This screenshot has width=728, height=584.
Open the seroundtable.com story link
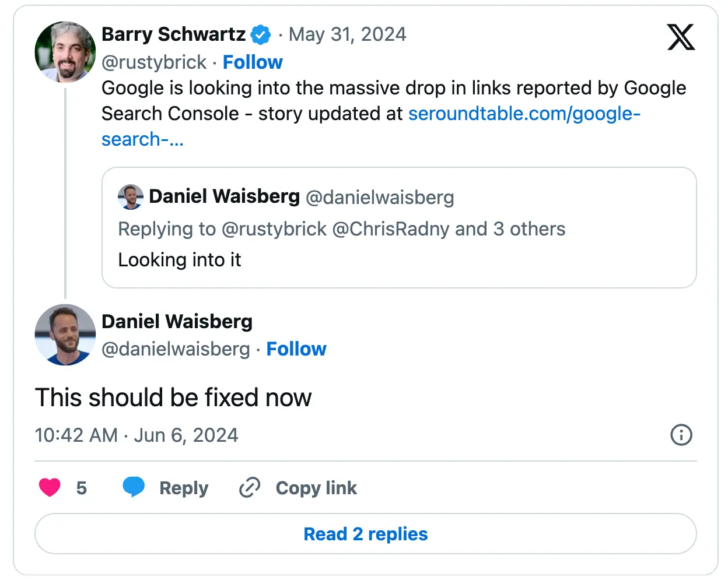pos(524,114)
